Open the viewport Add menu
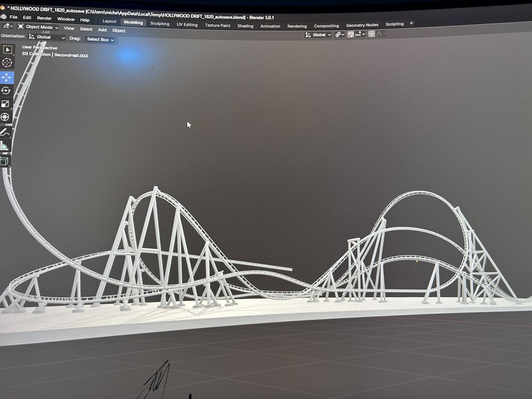Image resolution: width=532 pixels, height=399 pixels. pos(102,30)
